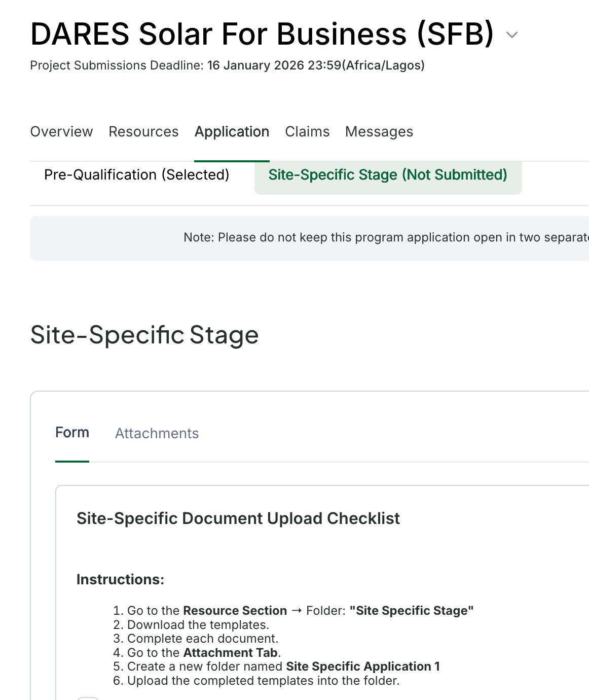Select Site-Specific Stage (Not Submitted) tab
589x700 pixels.
click(x=388, y=175)
